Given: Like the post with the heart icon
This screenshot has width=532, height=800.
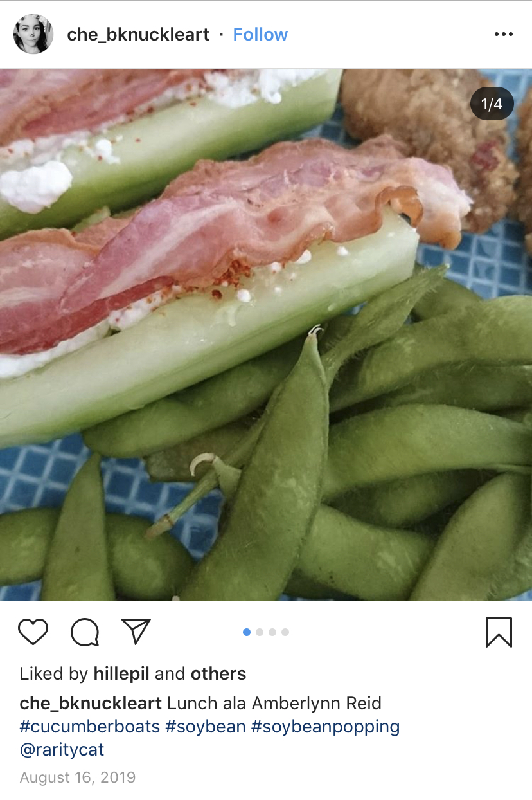Looking at the screenshot, I should pos(33,632).
